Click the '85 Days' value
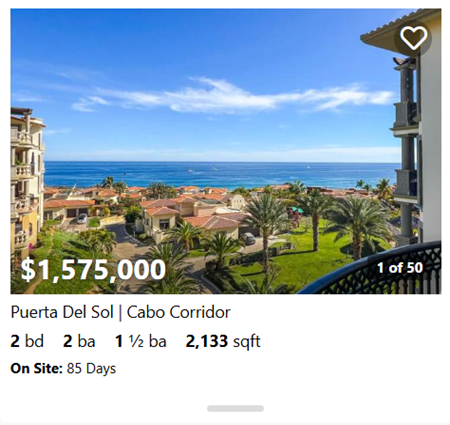This screenshot has width=450, height=425. coord(91,369)
